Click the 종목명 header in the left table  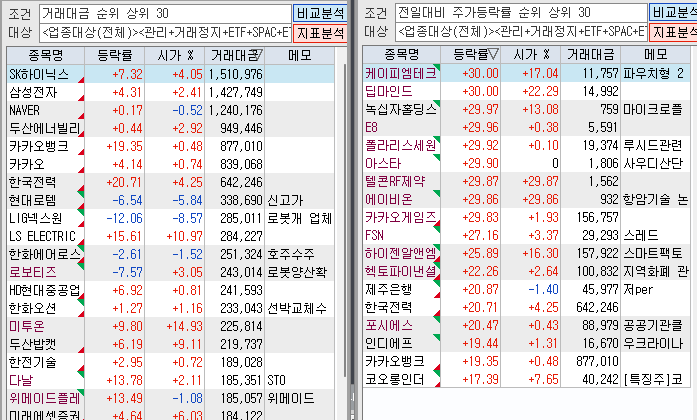(x=45, y=56)
